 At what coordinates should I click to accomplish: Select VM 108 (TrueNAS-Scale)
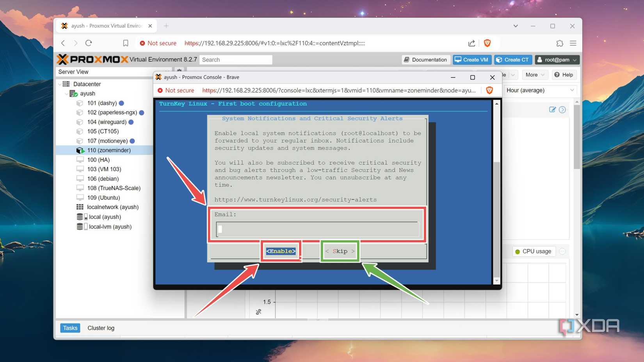point(114,188)
